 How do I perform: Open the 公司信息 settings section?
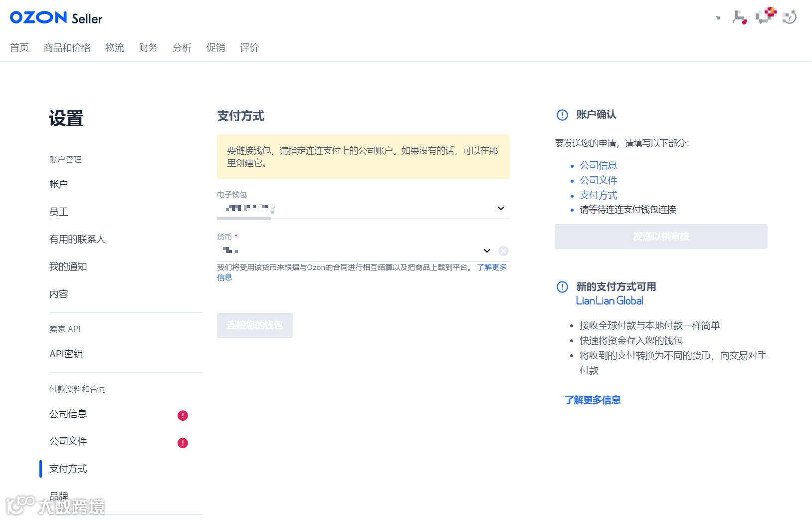point(68,414)
